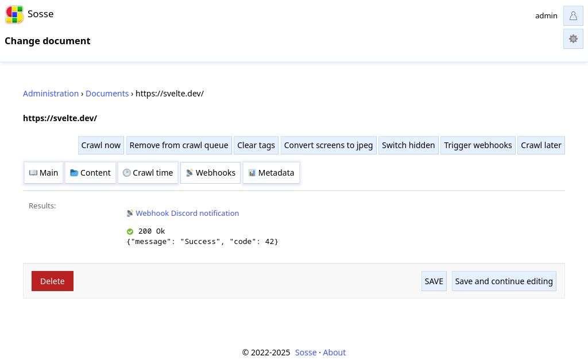The width and height of the screenshot is (588, 364).
Task: Click the admin username text
Action: tap(546, 16)
